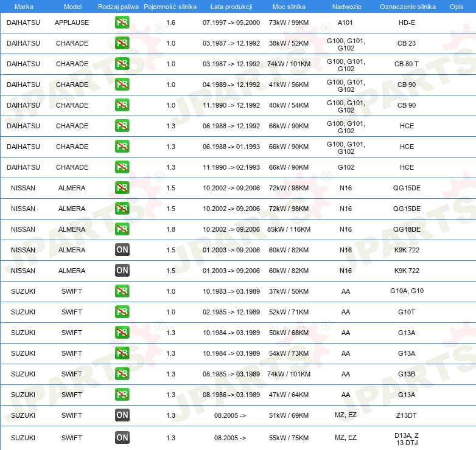Click the PB fuel icon for engine CB 80 T
Viewport: 476px width, 450px height.
pyautogui.click(x=122, y=64)
